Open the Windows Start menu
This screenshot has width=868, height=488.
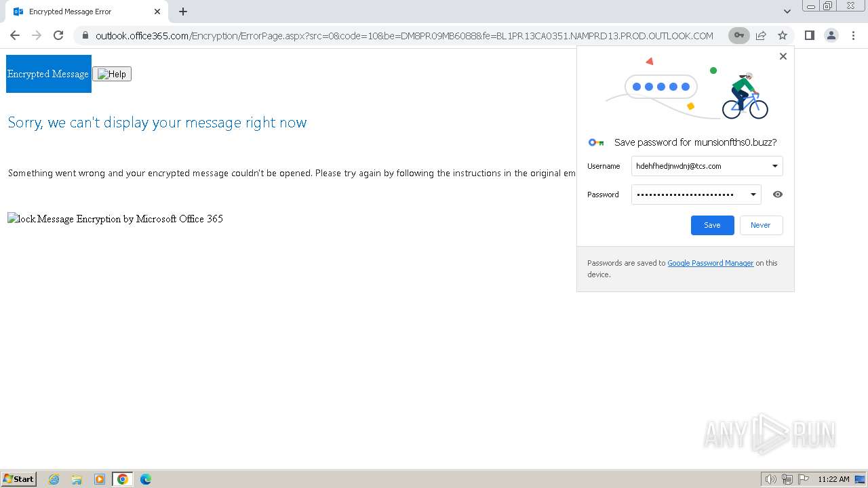pos(19,479)
